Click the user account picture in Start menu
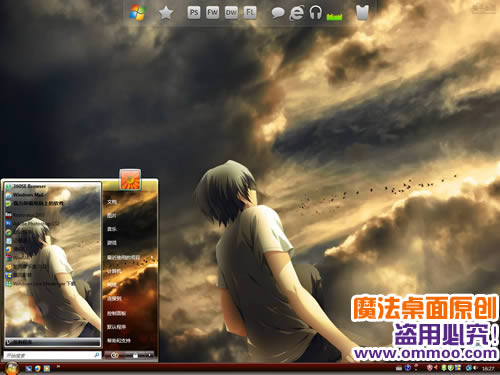The image size is (500, 375). click(x=130, y=179)
